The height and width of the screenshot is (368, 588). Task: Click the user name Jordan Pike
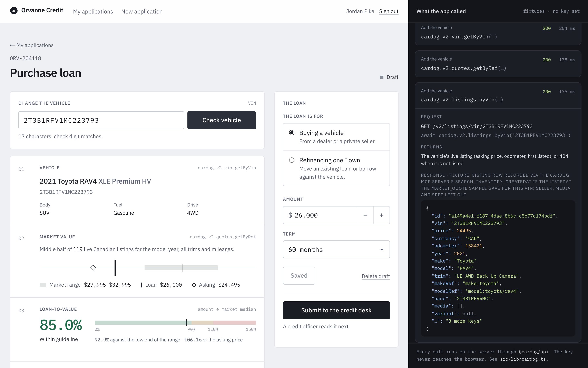coord(360,11)
